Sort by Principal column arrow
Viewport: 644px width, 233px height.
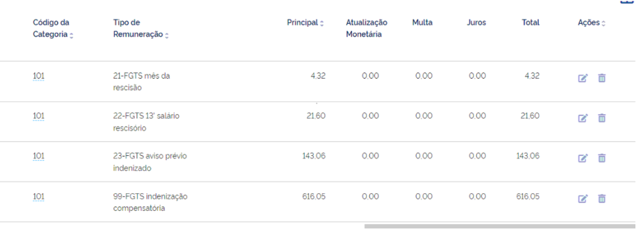coord(322,23)
